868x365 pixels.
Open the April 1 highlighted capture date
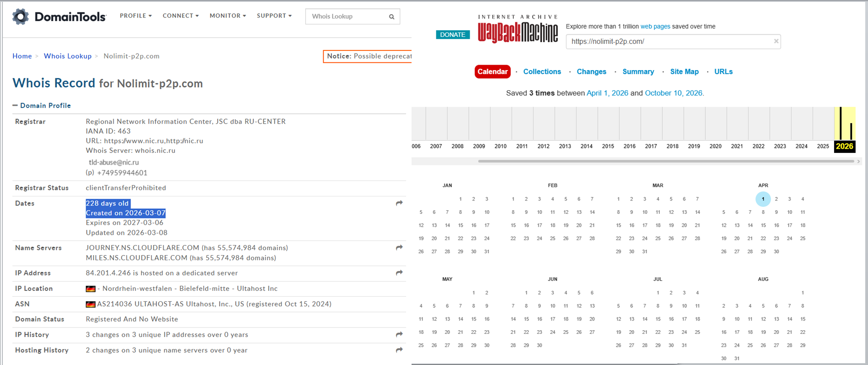click(x=763, y=199)
